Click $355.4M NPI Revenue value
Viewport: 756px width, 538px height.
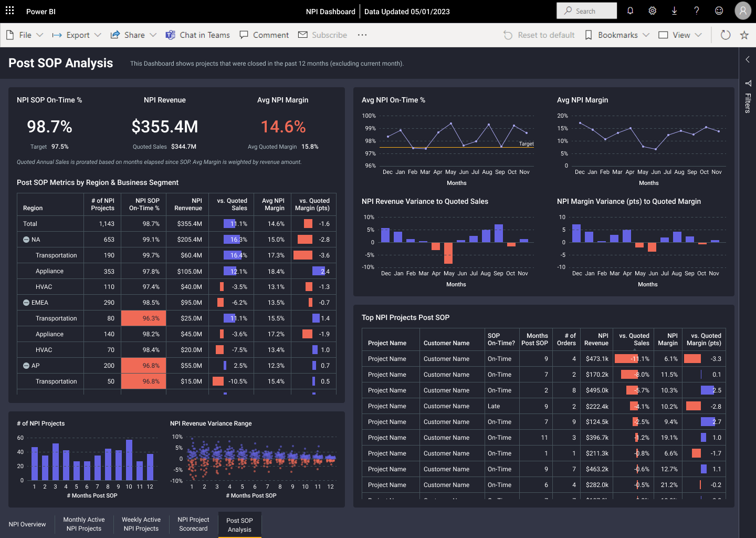[x=165, y=127]
